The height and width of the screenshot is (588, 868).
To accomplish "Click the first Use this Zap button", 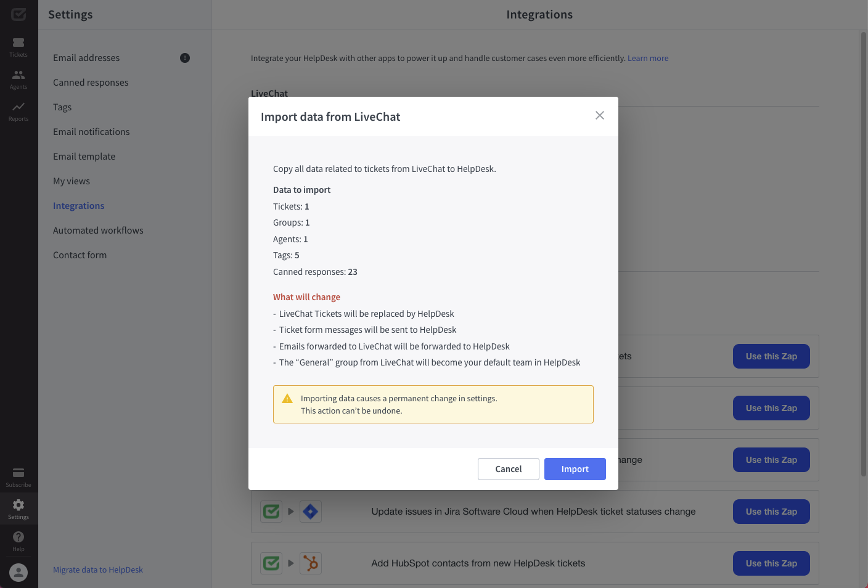I will 771,356.
